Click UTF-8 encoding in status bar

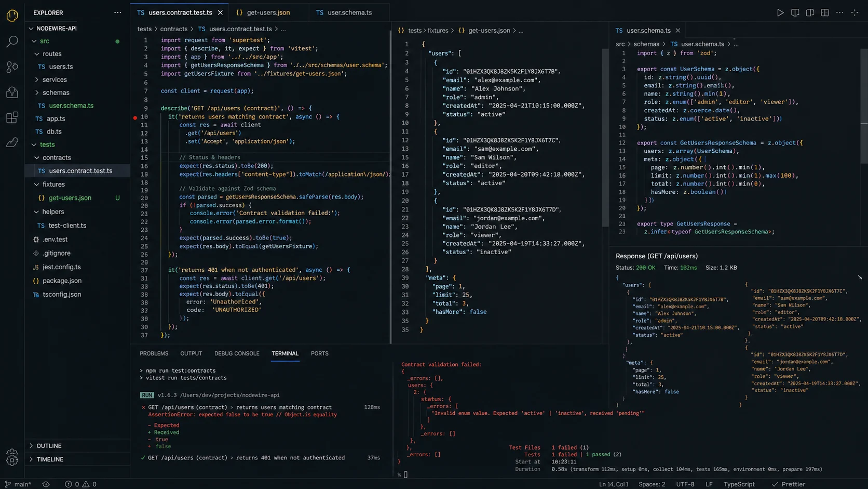click(685, 484)
